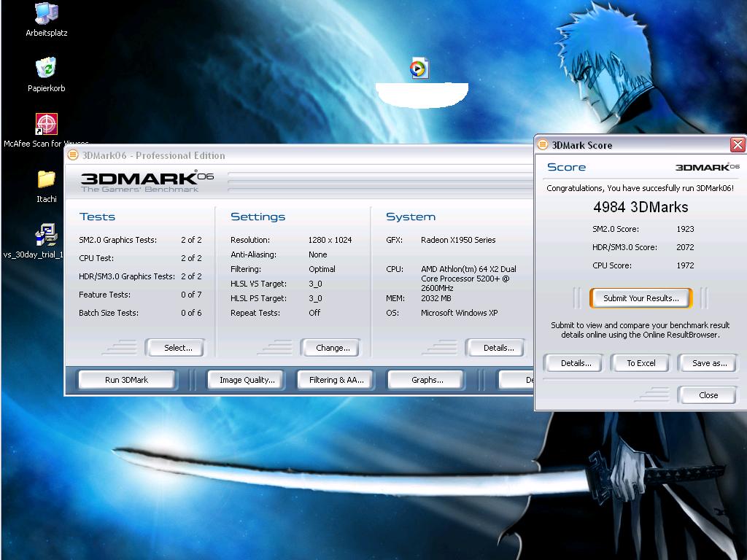Click OS value Microsoft Windows XP
This screenshot has height=560, width=747.
(x=460, y=313)
